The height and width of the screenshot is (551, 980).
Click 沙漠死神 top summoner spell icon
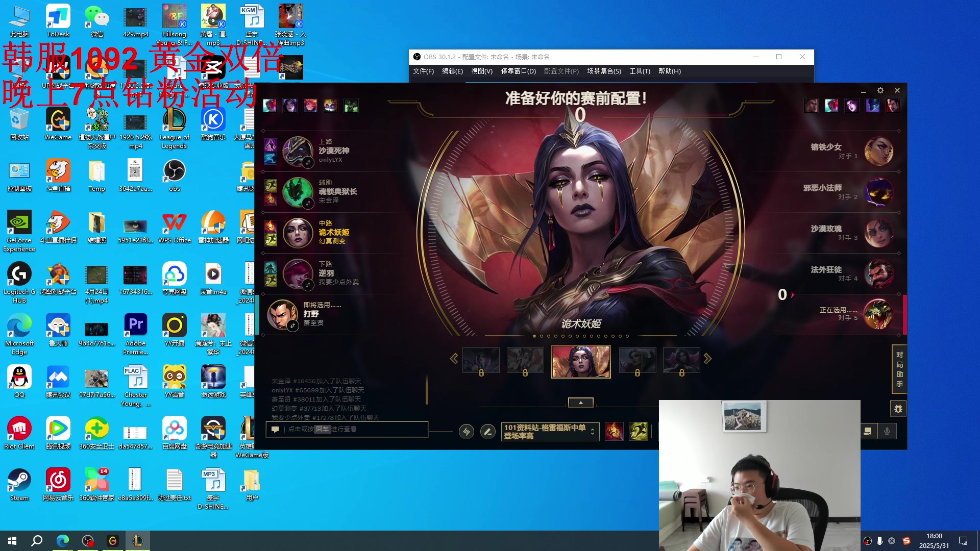(271, 145)
